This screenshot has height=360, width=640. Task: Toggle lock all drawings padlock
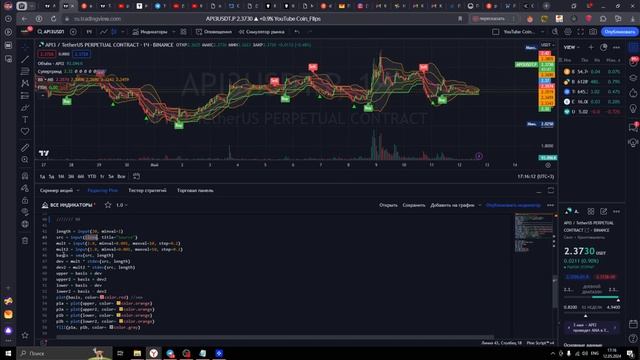coord(25,200)
